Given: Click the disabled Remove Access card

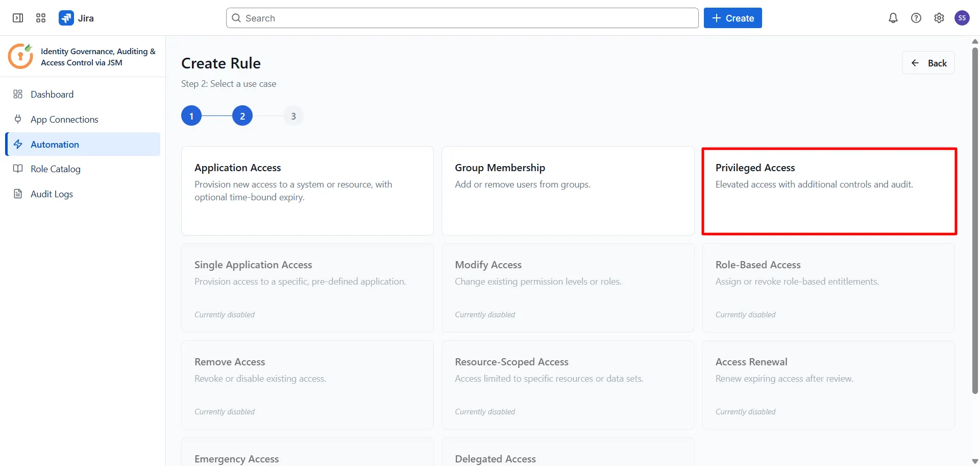Looking at the screenshot, I should point(307,385).
